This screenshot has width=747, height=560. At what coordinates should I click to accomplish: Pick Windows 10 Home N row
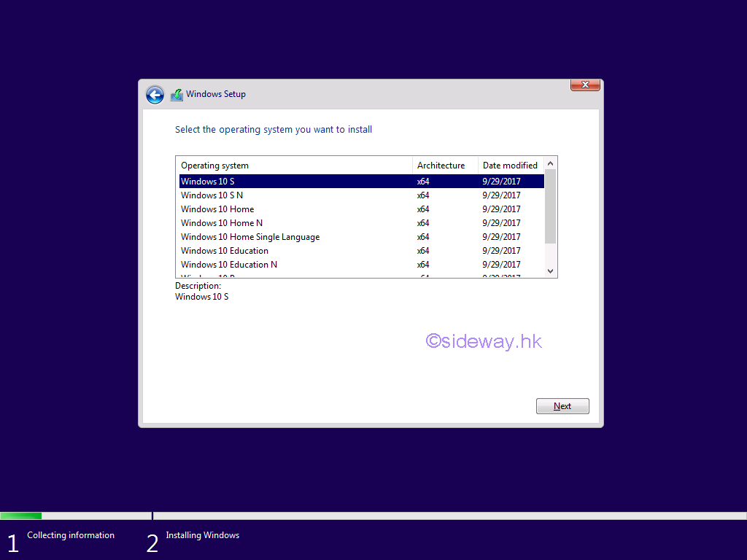point(222,223)
